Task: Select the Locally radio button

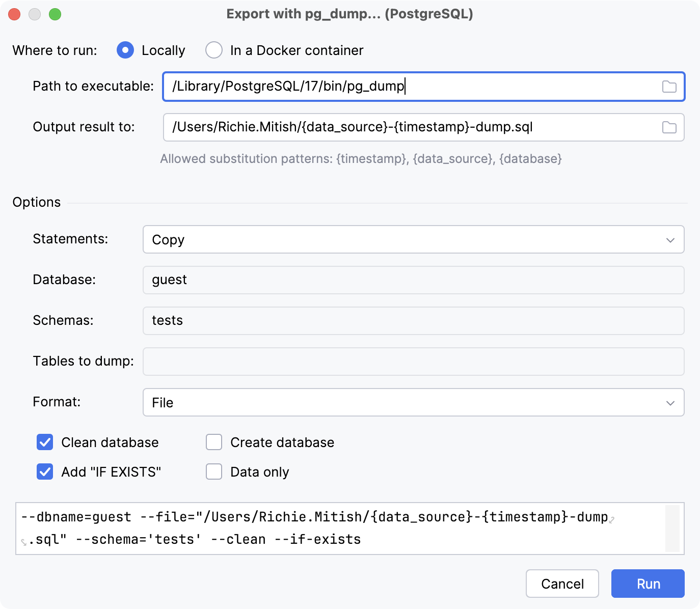Action: click(125, 50)
